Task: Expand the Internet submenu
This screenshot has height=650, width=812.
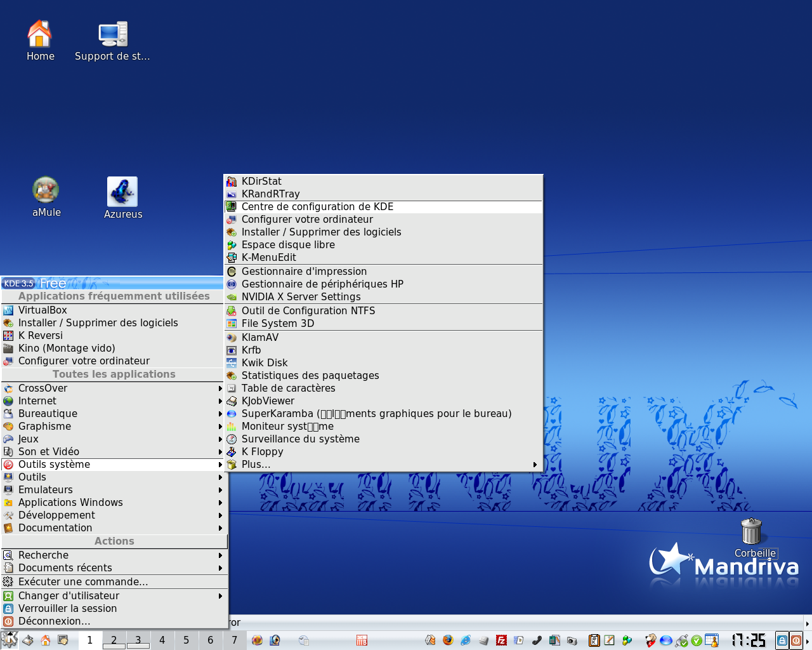Action: (114, 401)
